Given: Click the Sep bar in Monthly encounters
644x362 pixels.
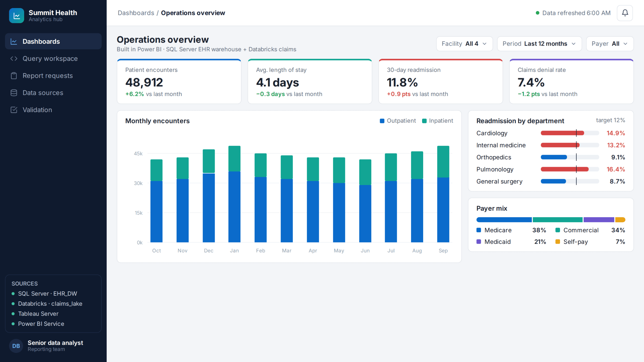Looking at the screenshot, I should click(x=443, y=194).
